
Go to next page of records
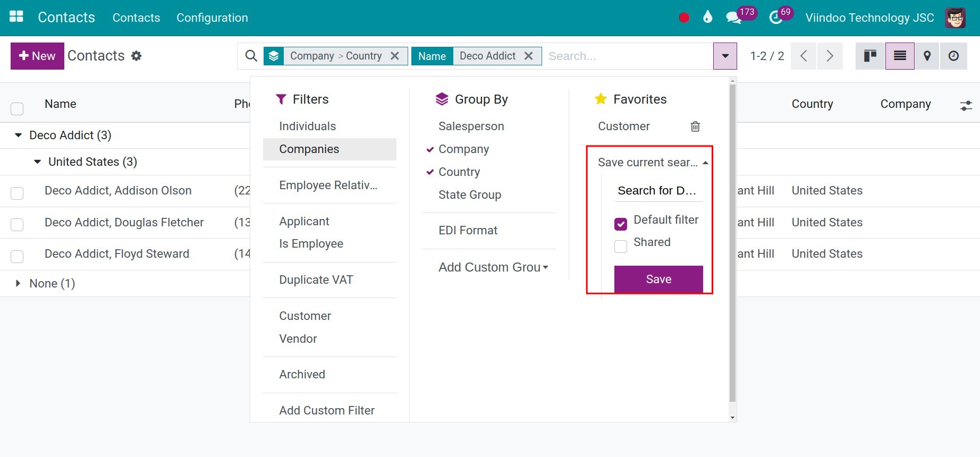pos(830,56)
